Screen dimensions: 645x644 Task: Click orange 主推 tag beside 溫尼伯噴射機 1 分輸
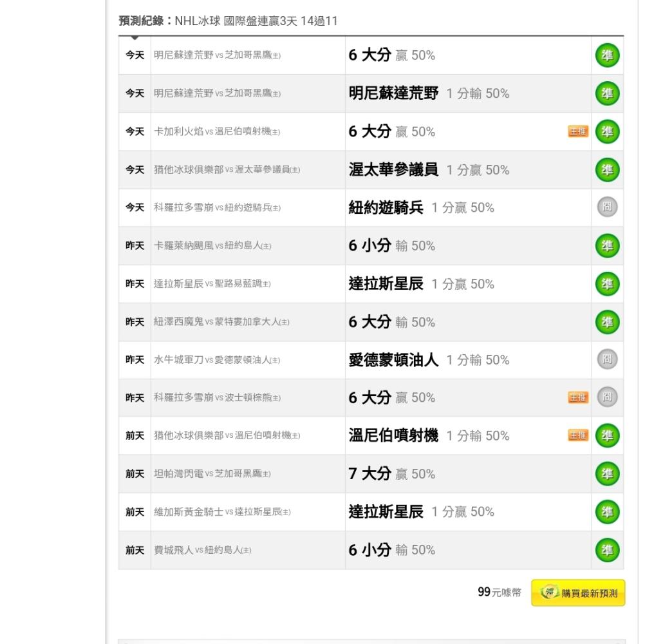[578, 435]
